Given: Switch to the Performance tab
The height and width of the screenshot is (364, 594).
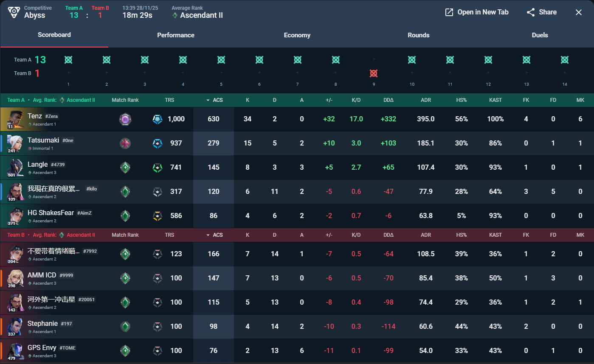Looking at the screenshot, I should point(175,35).
